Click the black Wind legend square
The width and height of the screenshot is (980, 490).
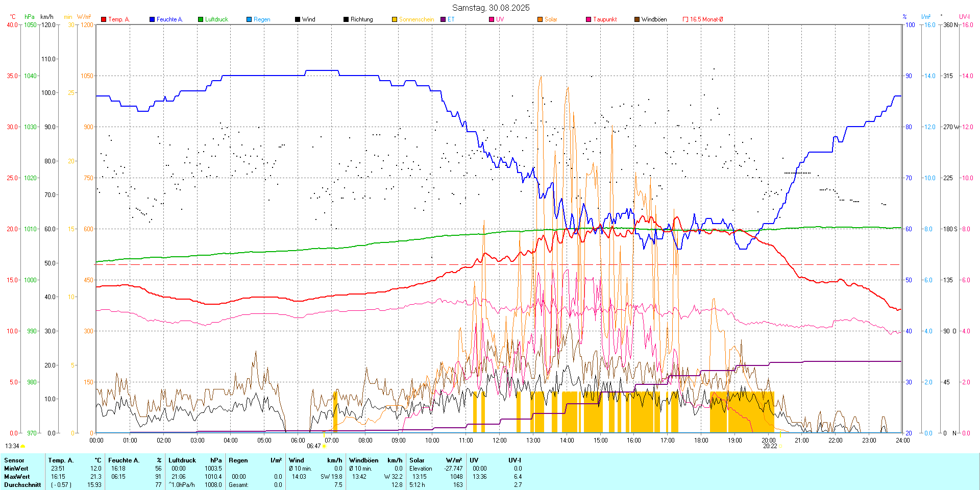click(298, 19)
